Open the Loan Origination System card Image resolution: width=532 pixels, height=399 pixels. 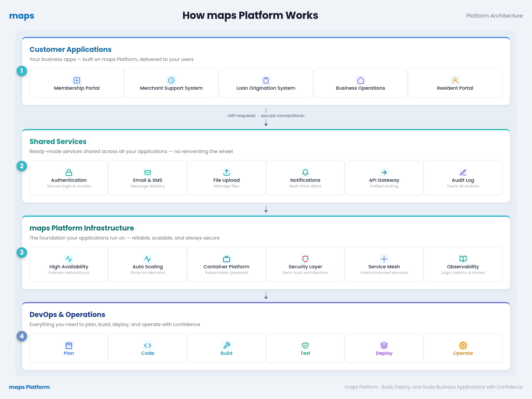tap(265, 83)
